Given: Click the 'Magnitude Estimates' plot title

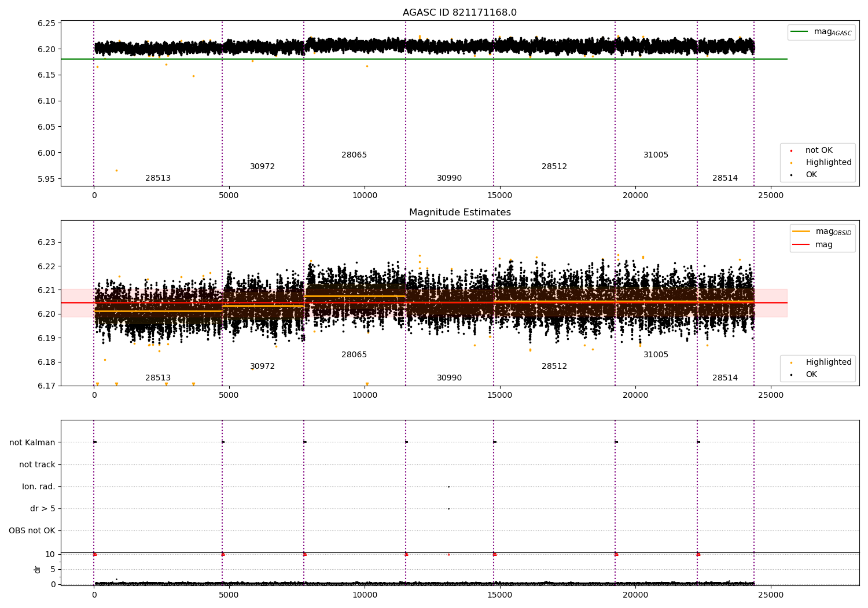Looking at the screenshot, I should (459, 213).
